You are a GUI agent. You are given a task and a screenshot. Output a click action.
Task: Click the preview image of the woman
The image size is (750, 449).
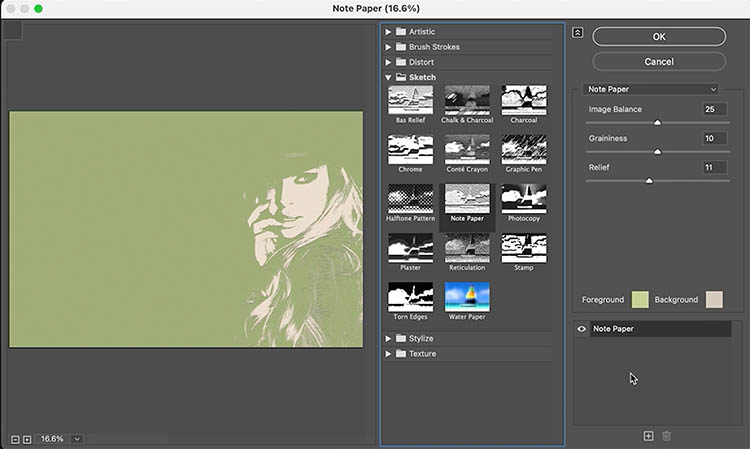[186, 230]
